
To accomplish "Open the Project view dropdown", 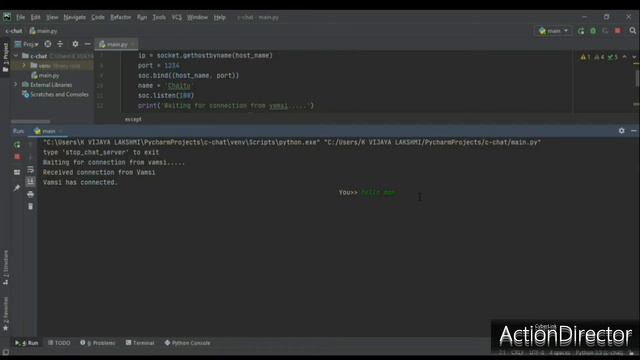I will 27,44.
